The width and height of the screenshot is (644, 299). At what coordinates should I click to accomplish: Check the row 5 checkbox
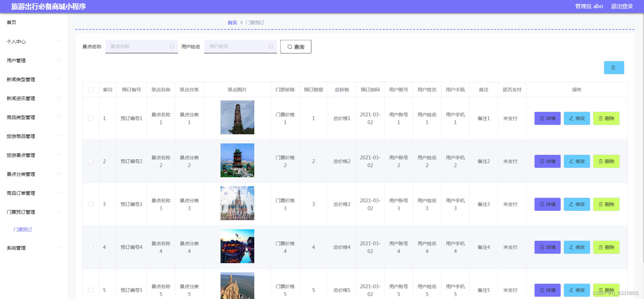(x=91, y=290)
